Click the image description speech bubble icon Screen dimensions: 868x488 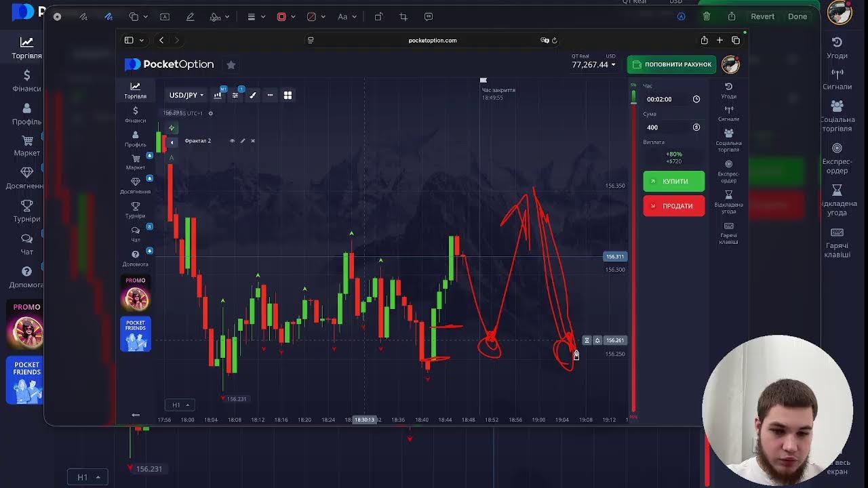tap(429, 16)
